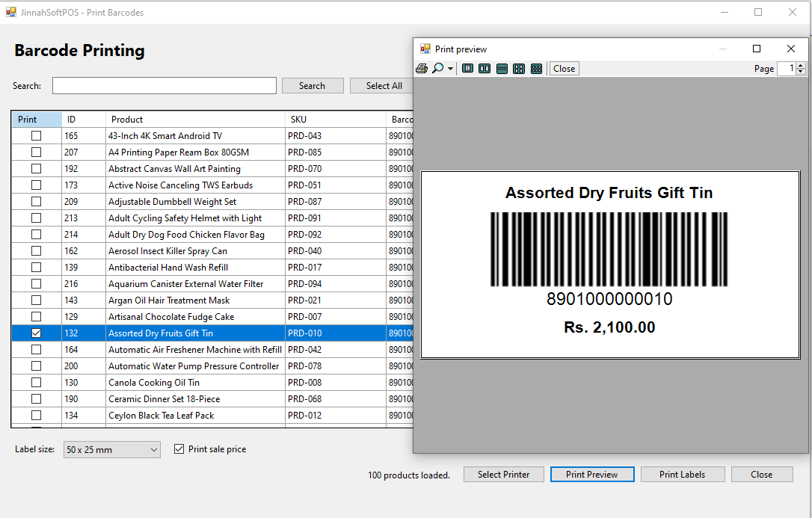Click the Print column header
The image size is (812, 518).
point(36,120)
